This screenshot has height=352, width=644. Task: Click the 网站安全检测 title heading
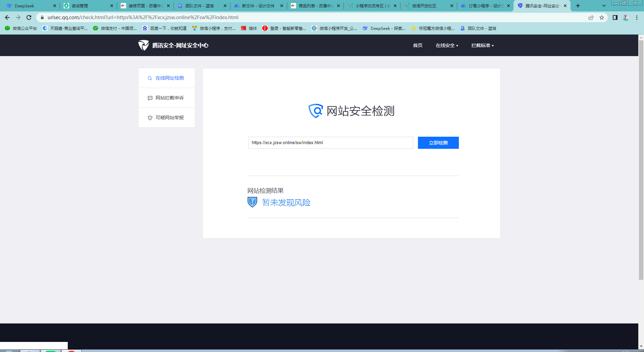click(x=360, y=111)
